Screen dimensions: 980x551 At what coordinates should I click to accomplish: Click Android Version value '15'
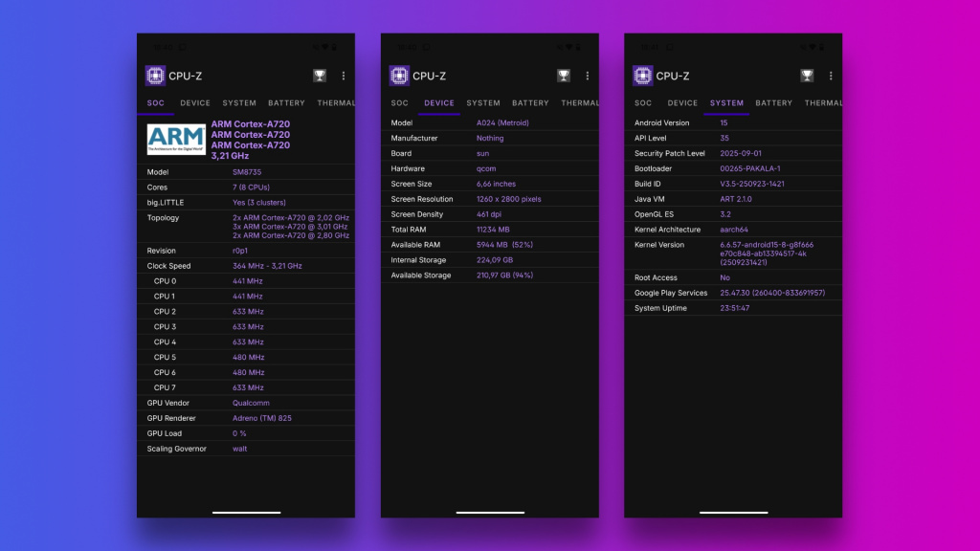point(724,123)
